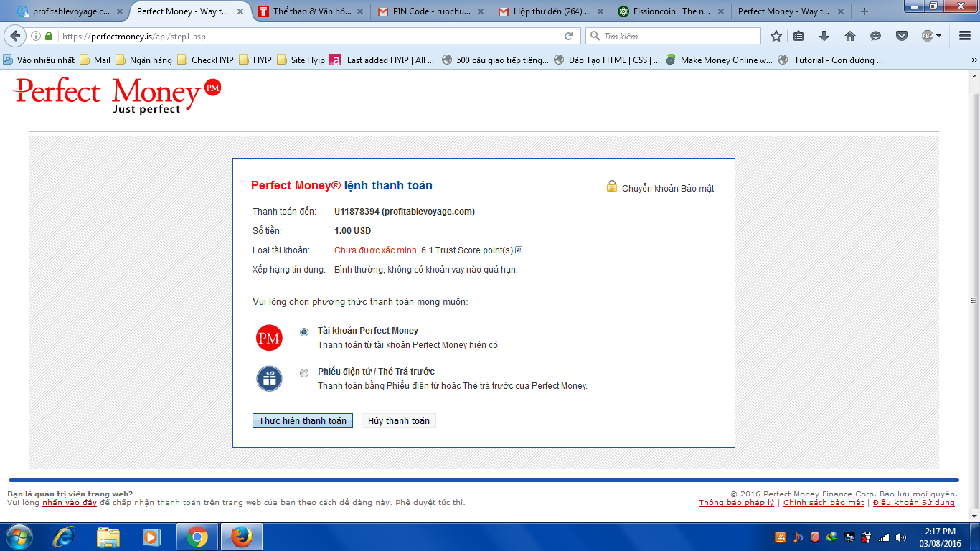
Task: Save page with the Pocket icon
Action: pyautogui.click(x=902, y=36)
